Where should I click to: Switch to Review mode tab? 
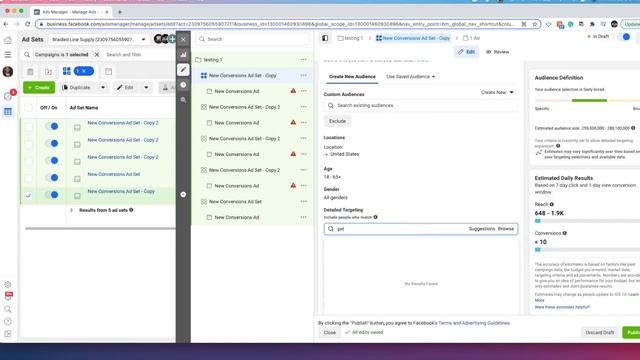pyautogui.click(x=498, y=52)
